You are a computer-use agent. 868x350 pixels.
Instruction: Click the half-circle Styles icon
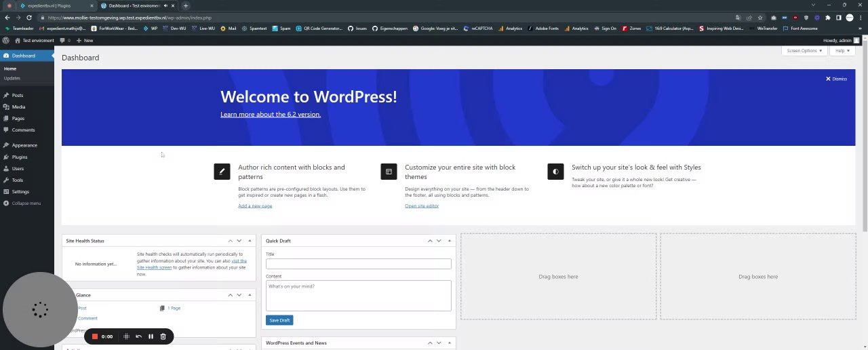555,172
